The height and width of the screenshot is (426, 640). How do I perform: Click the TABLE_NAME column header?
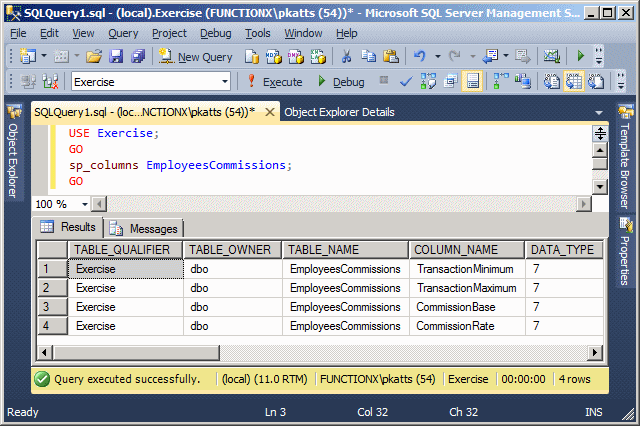(345, 250)
